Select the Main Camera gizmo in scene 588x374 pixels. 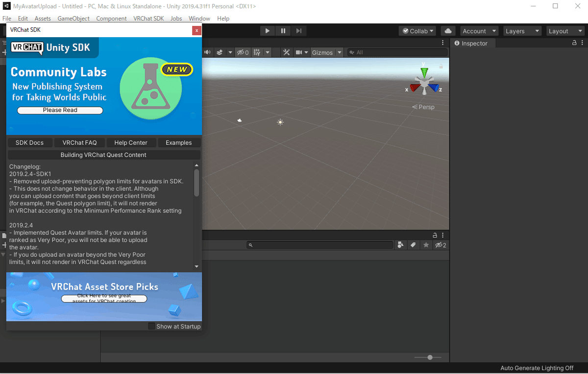[x=240, y=120]
